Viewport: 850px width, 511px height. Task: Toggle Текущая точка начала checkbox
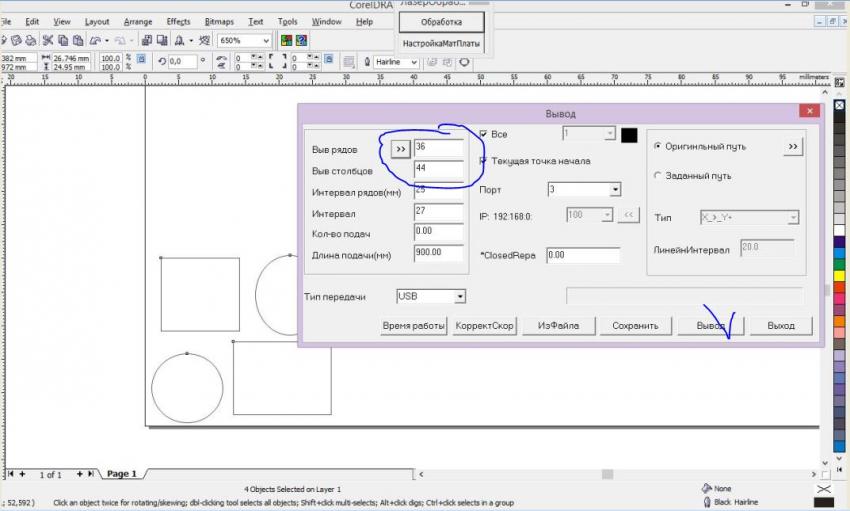[x=484, y=161]
